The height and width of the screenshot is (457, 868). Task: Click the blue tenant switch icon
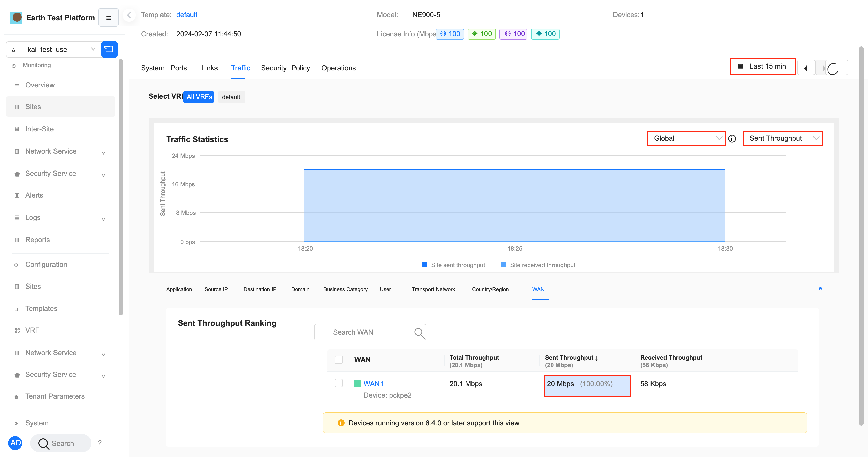pos(109,49)
